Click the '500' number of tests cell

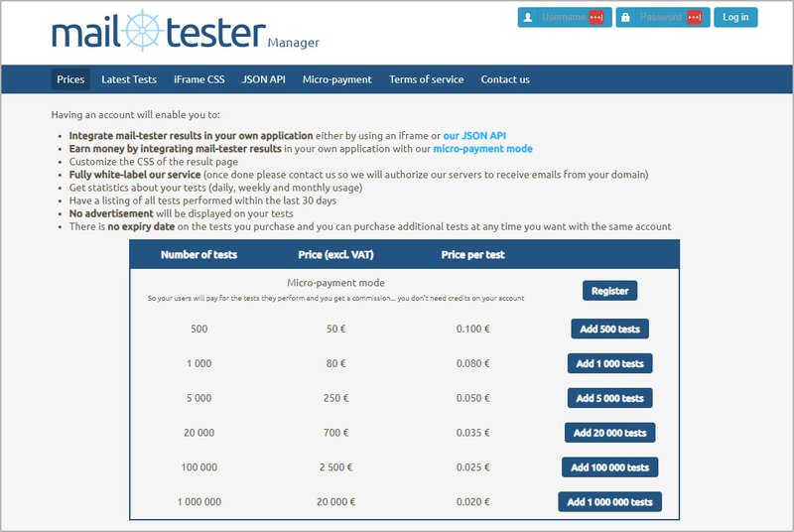tap(199, 329)
